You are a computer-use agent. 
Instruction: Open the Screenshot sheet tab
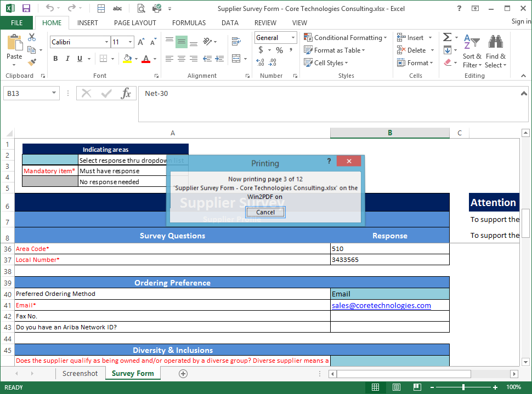[80, 373]
